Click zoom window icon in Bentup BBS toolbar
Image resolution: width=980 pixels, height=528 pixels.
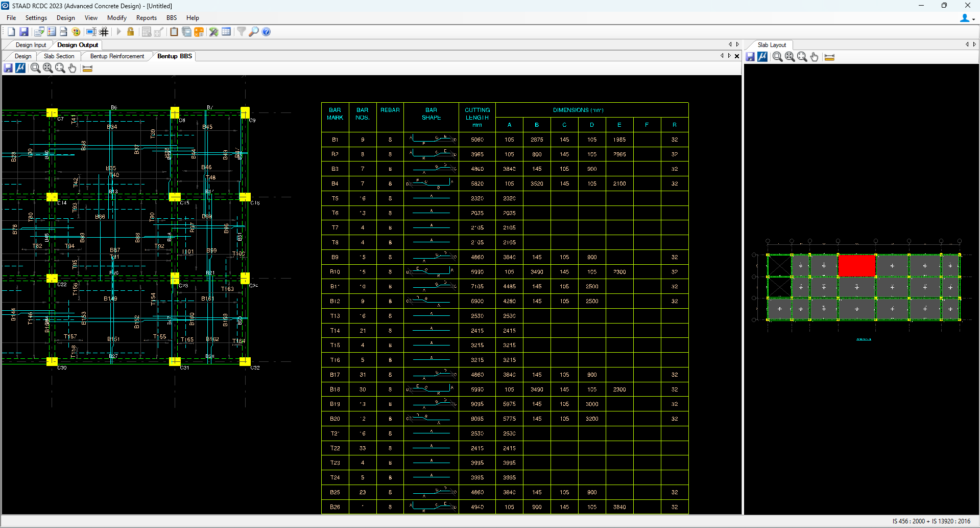tap(35, 68)
